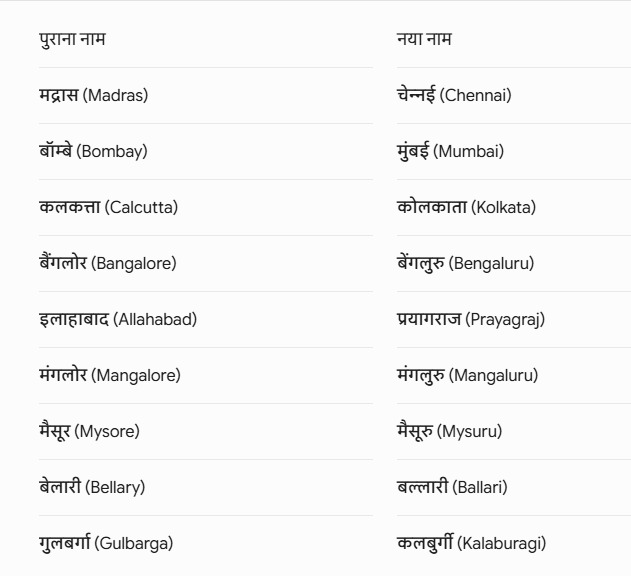The image size is (631, 576).
Task: Select the Madras cell
Action: (93, 95)
